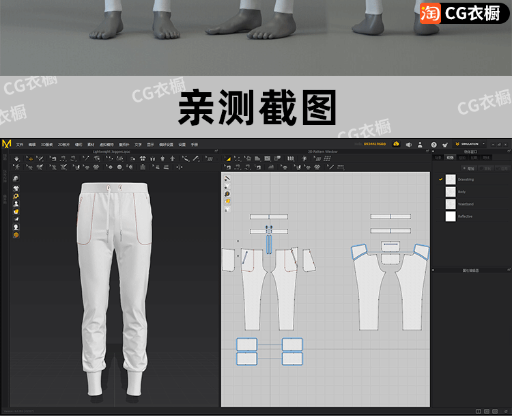Click the community icon next to help

pos(444,144)
